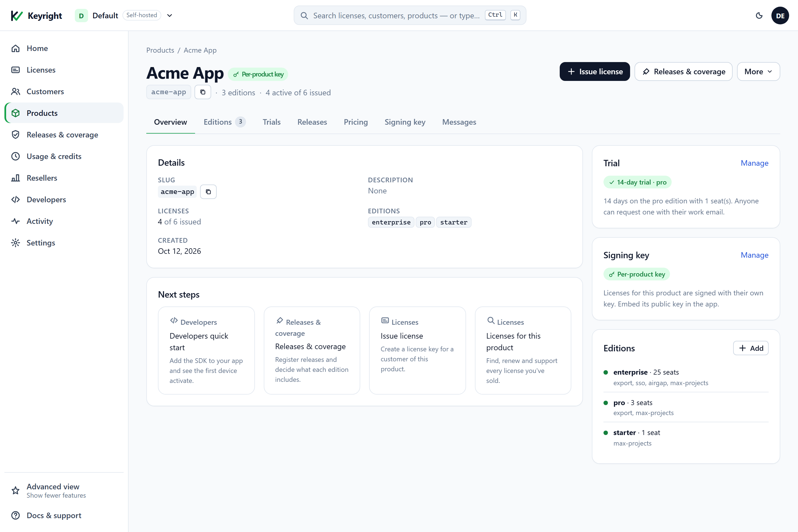
Task: Click the 14-day trial pro badge
Action: (637, 182)
